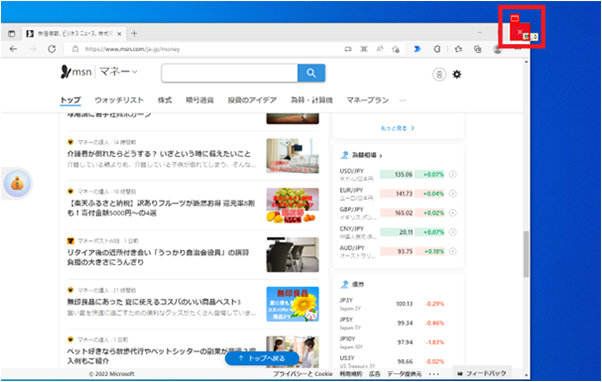Open the 楽天ふるさと納税 fruit article headline
Image resolution: width=602 pixels, height=382 pixels.
pos(161,208)
